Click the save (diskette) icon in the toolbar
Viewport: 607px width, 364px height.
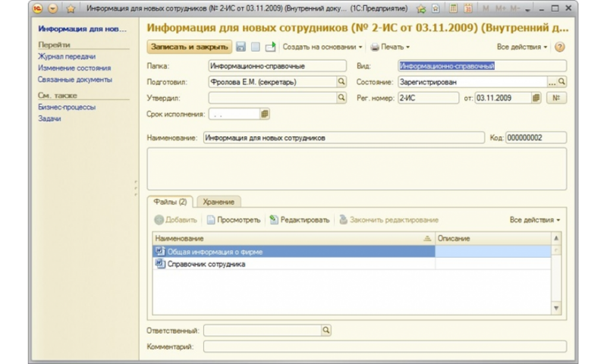click(x=241, y=47)
